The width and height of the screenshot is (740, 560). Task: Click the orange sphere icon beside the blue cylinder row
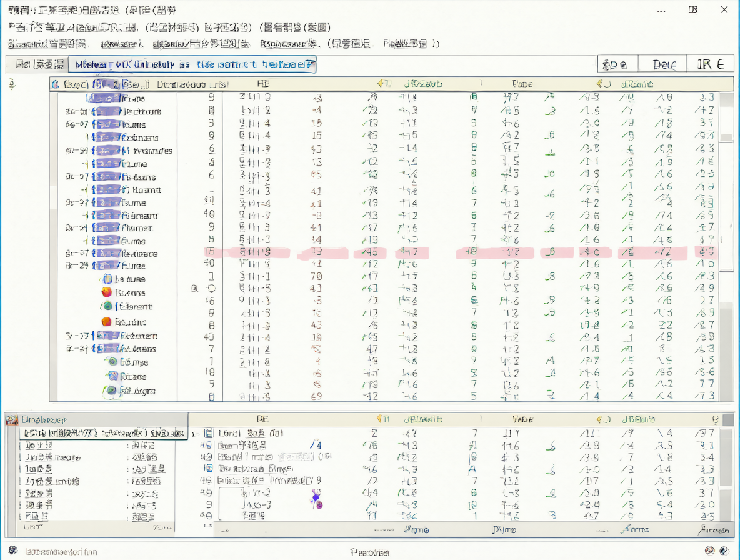click(x=107, y=292)
